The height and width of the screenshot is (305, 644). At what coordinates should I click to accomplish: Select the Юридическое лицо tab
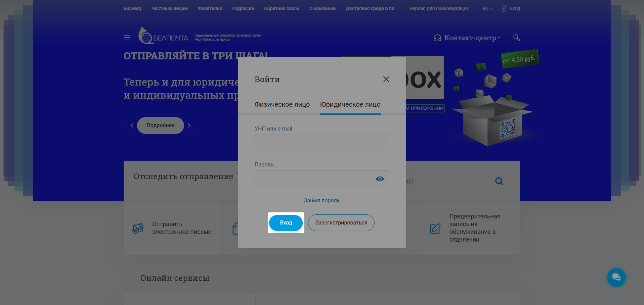pos(350,104)
